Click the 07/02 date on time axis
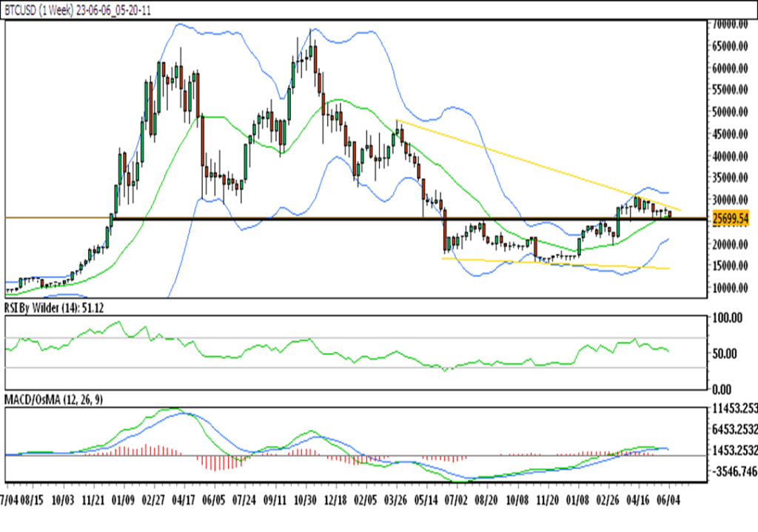758x532 pixels. pyautogui.click(x=457, y=500)
